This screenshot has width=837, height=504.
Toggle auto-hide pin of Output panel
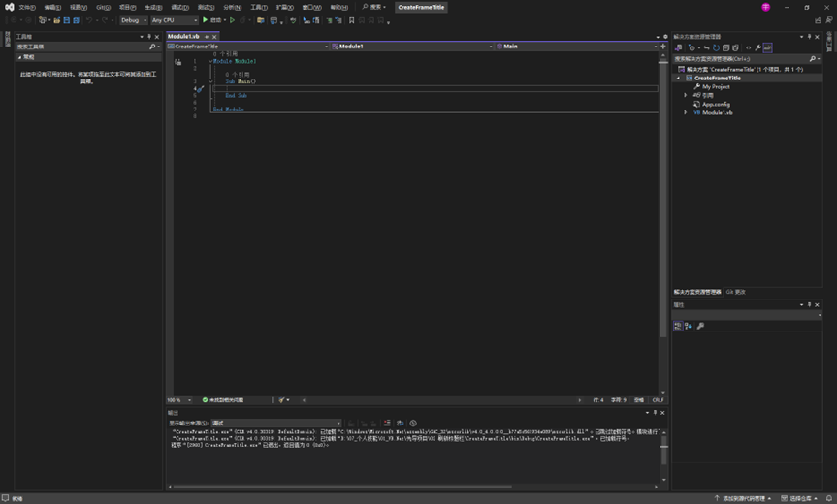click(x=655, y=413)
